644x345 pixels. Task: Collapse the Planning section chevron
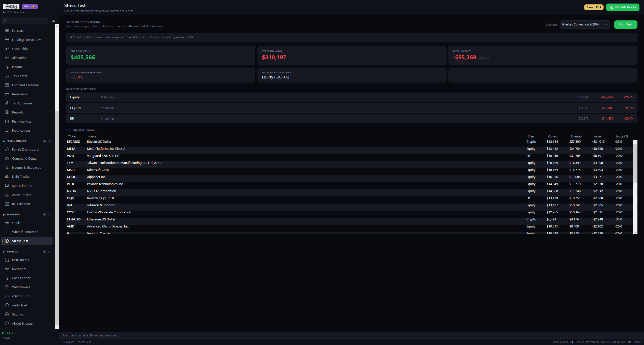(49, 214)
